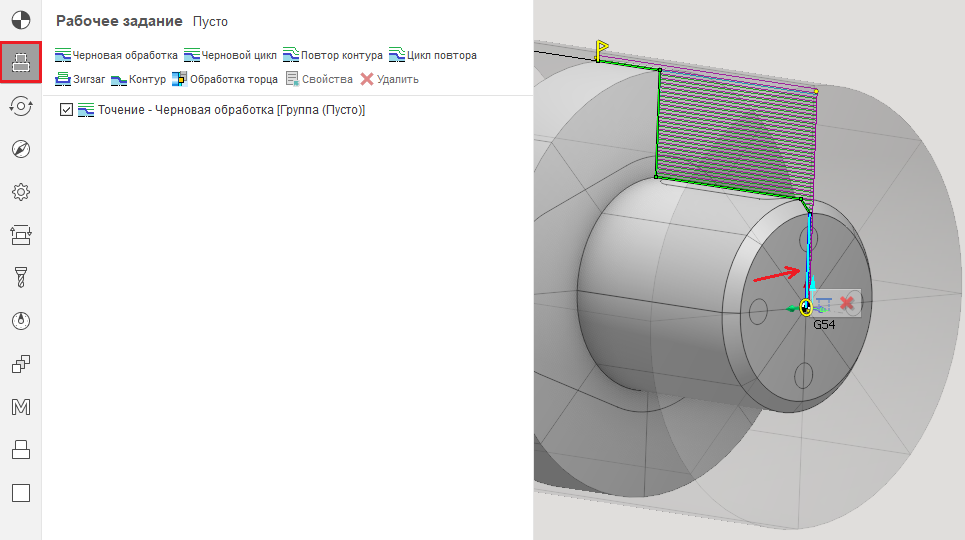Open the compass sidebar icon

[x=21, y=148]
